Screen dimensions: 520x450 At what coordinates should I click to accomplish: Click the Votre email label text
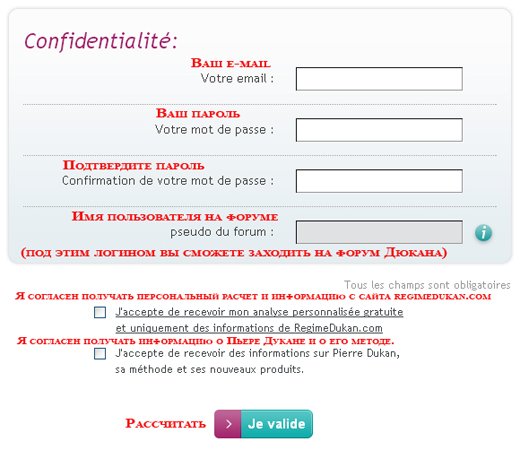pyautogui.click(x=237, y=79)
